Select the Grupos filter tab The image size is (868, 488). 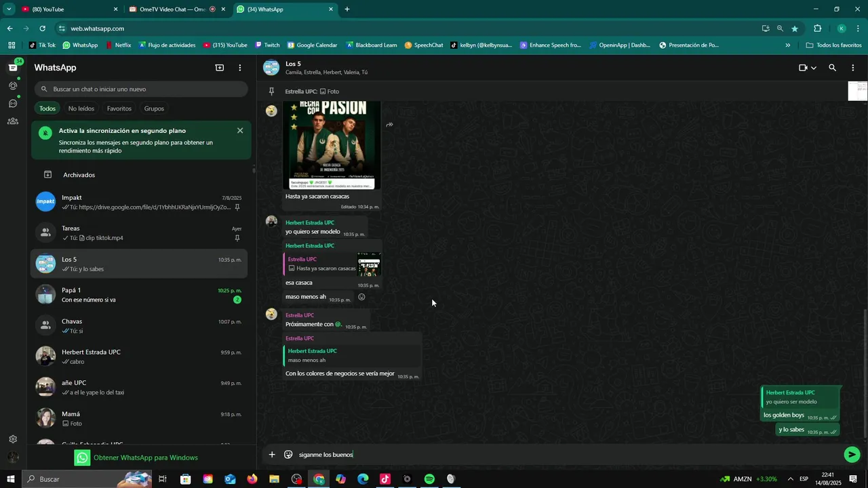click(154, 108)
